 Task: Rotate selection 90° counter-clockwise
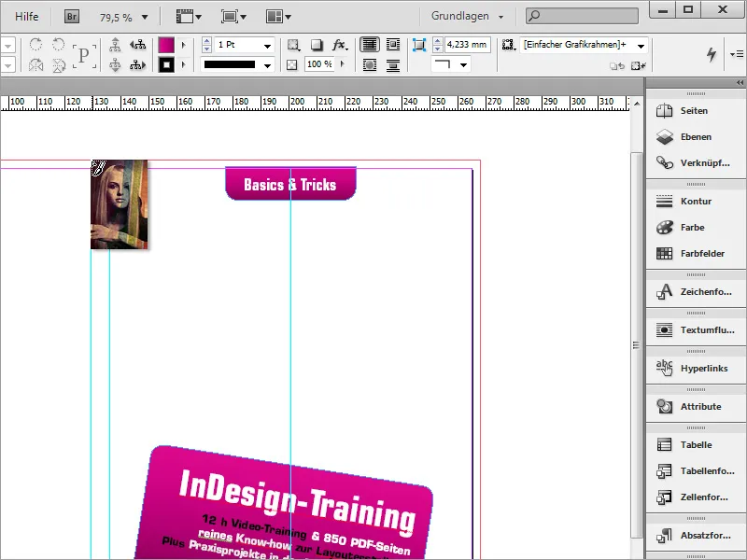coord(58,45)
